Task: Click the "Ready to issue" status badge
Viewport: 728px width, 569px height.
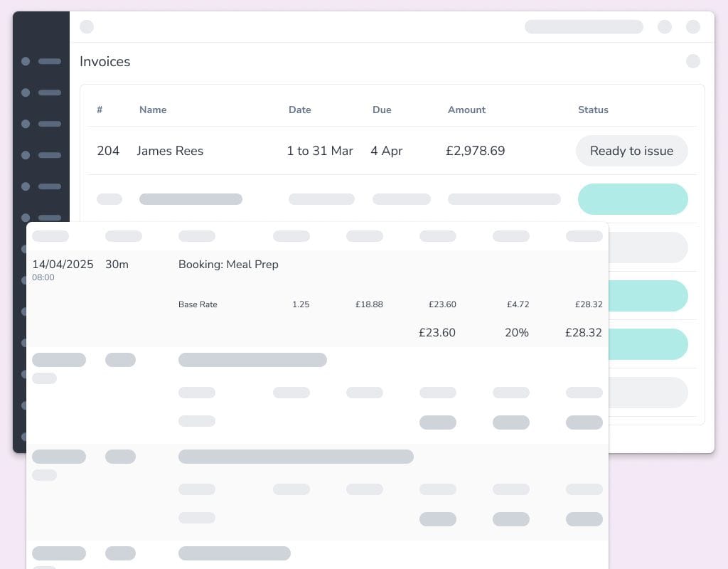Action: 631,151
